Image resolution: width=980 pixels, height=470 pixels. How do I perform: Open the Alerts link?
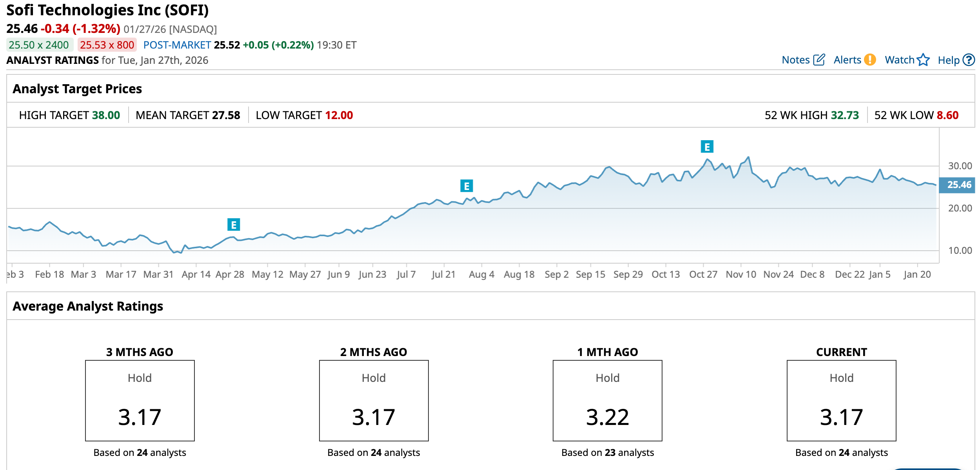pyautogui.click(x=847, y=60)
